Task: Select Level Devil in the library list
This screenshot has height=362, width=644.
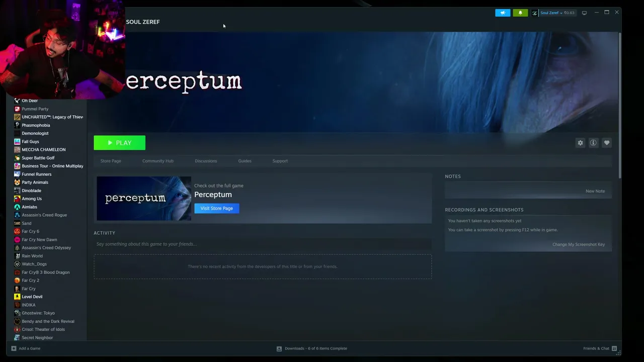Action: (32, 297)
